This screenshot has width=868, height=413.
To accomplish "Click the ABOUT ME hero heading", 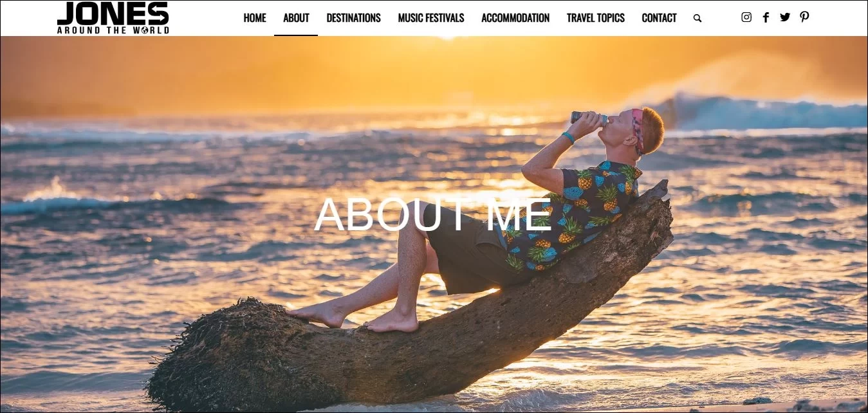I will click(433, 214).
